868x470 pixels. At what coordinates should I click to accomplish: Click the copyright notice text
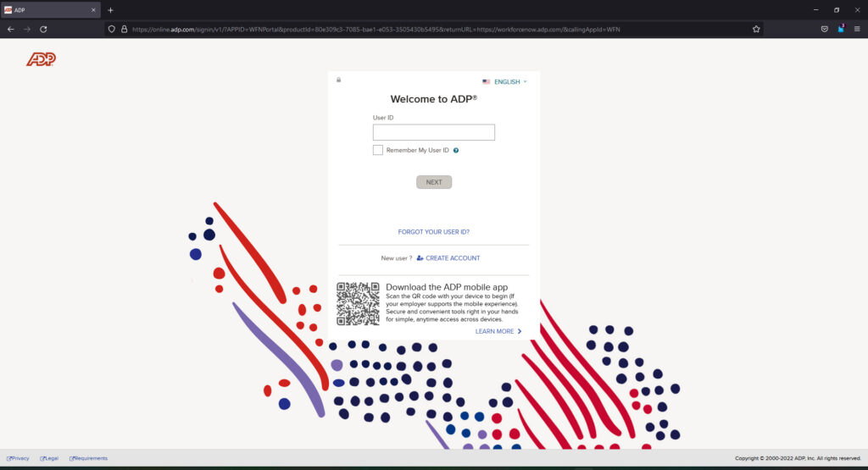(798, 458)
